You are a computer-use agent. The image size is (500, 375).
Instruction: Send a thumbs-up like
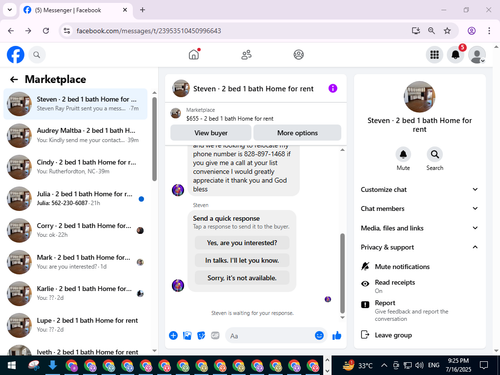[337, 335]
